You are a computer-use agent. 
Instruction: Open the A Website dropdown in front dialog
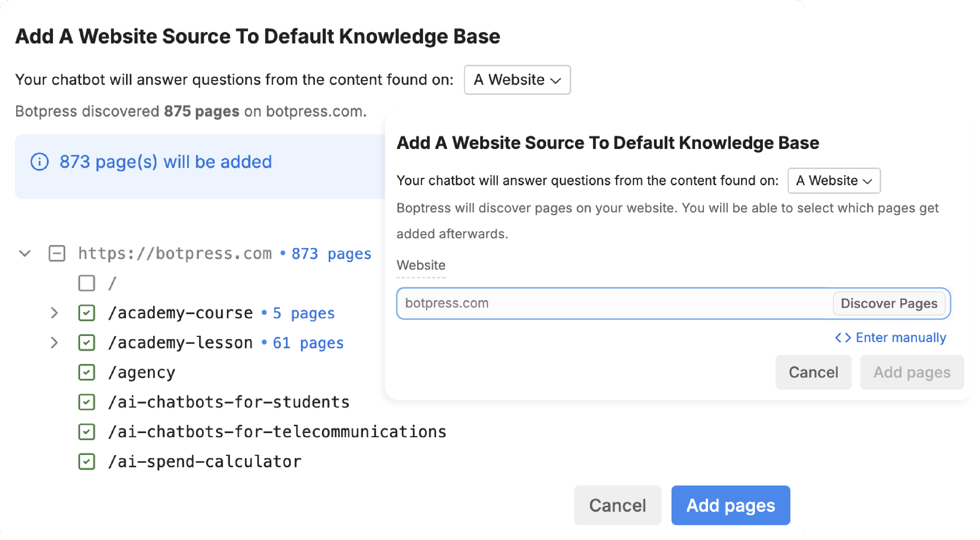click(x=833, y=181)
